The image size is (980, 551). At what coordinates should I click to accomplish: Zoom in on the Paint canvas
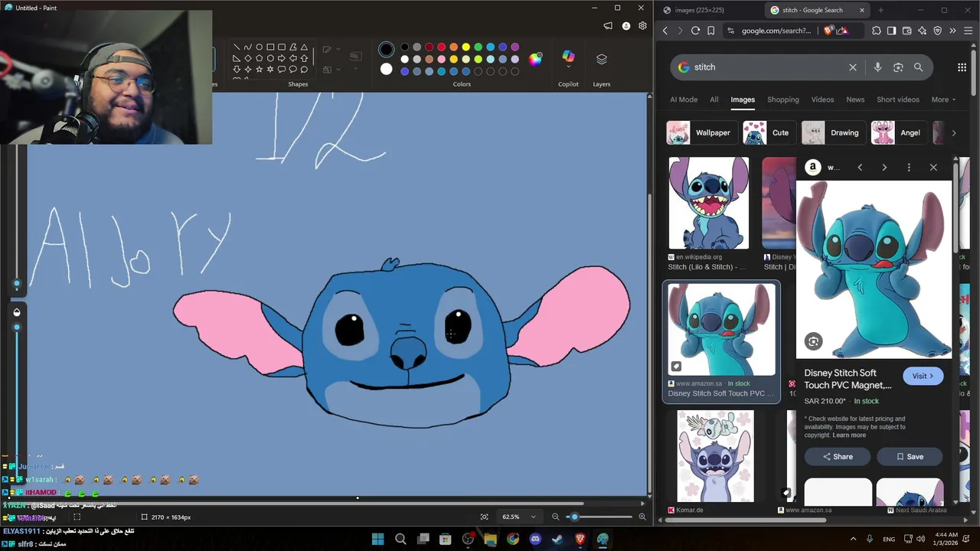642,517
